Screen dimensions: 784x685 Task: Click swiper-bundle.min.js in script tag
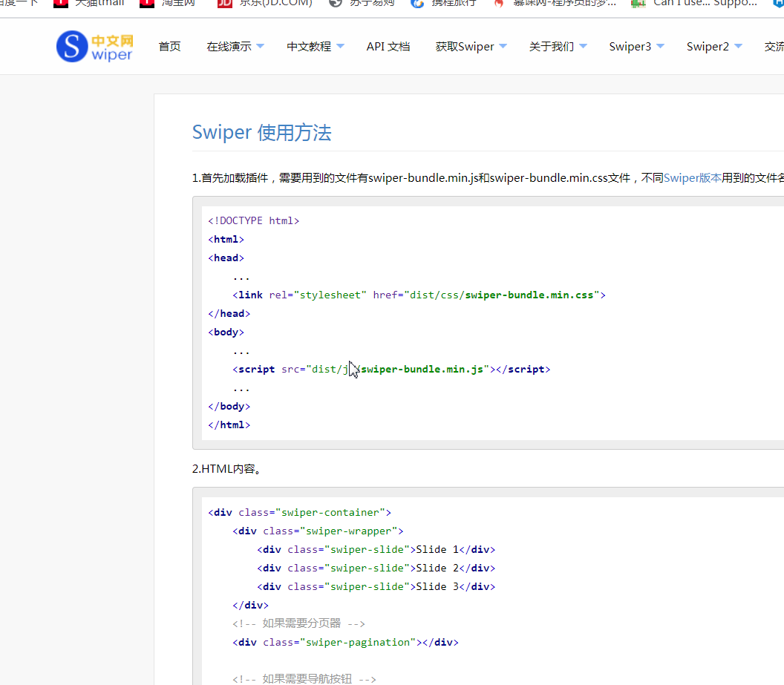click(422, 370)
